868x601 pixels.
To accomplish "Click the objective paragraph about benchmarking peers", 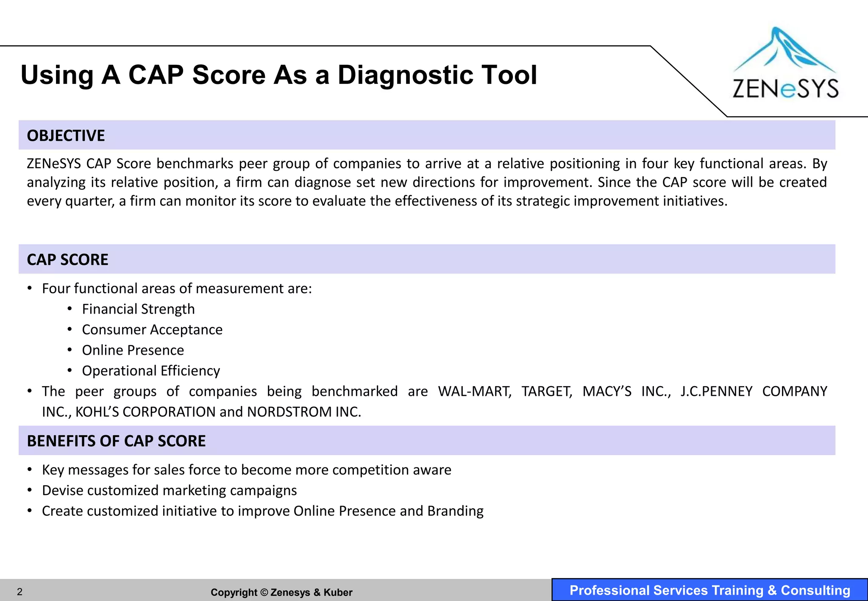I will 427,182.
